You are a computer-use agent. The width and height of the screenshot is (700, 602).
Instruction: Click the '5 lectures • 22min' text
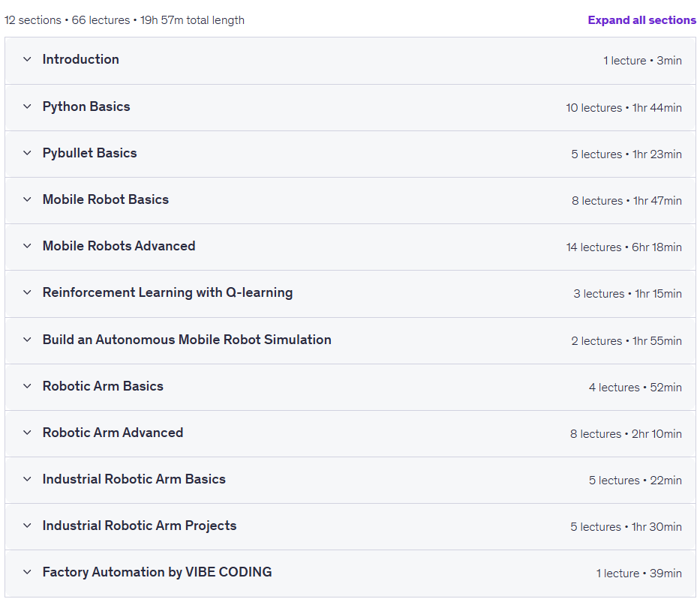tap(635, 481)
